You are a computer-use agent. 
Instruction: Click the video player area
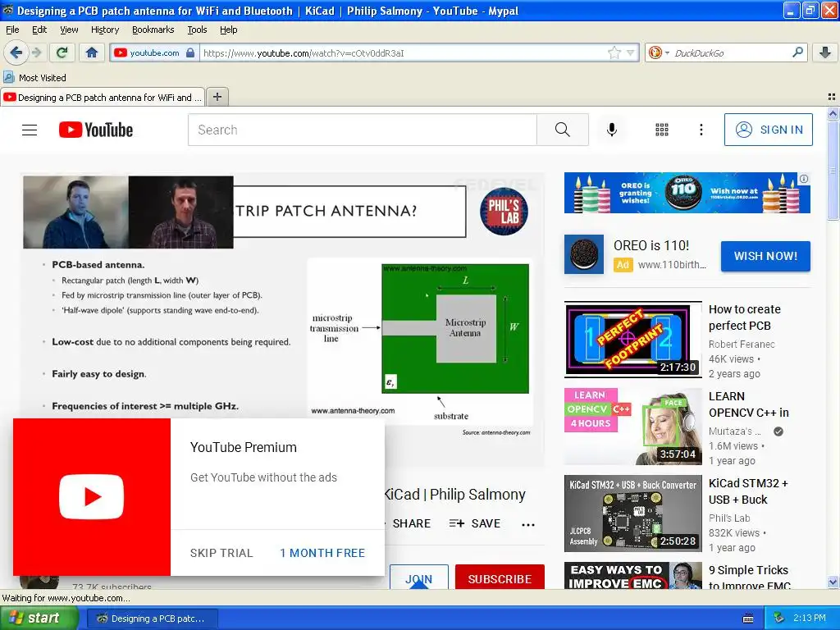tap(283, 319)
